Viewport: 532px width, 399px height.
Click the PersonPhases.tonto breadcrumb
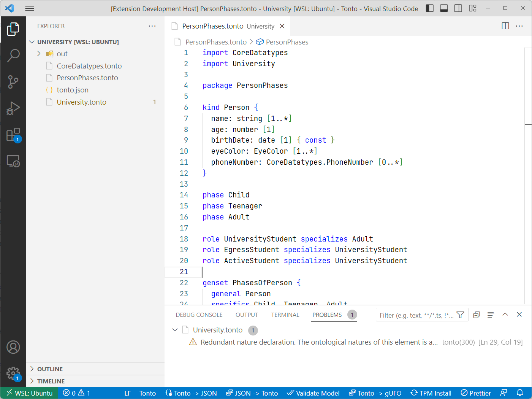tap(216, 42)
